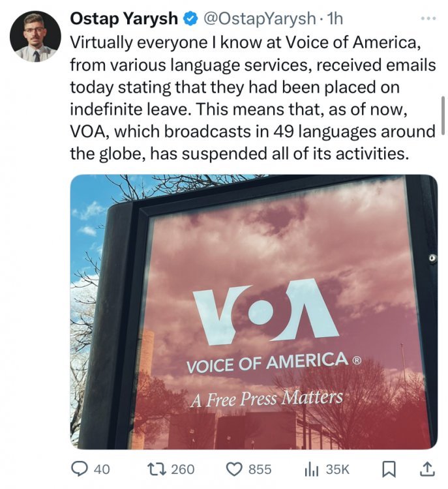The image size is (448, 489).
Task: Open Ostap Yarysh's profile picture
Action: [x=35, y=37]
